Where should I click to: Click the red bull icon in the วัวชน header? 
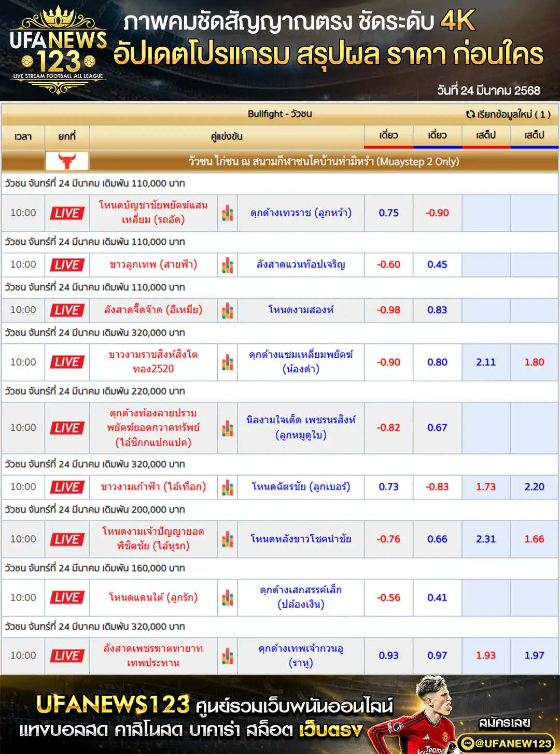coord(67,161)
